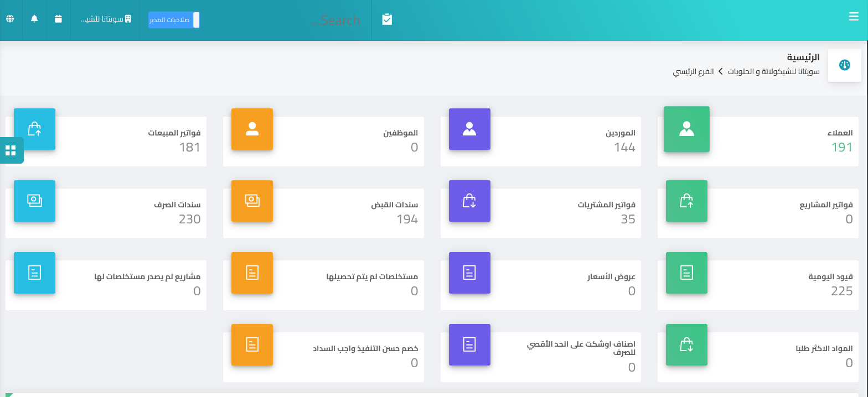Click into the Search field
Screen dimensions: 868x397
coord(335,20)
